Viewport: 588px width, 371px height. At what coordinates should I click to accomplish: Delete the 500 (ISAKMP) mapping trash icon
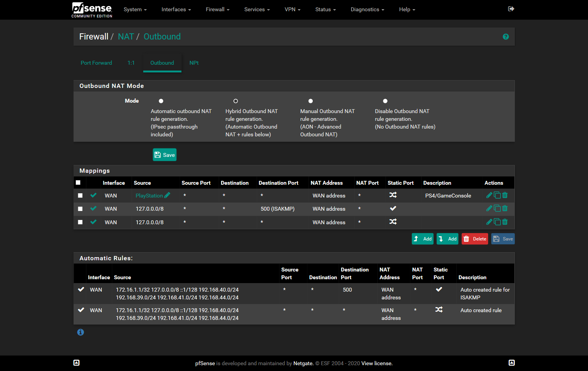pyautogui.click(x=505, y=208)
